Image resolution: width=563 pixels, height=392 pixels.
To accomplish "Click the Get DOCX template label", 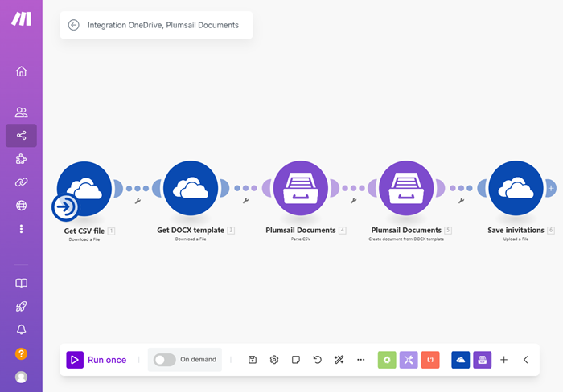I will coord(191,230).
